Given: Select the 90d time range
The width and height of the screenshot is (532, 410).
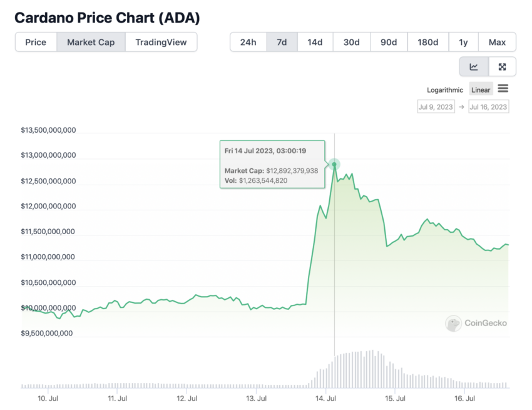Looking at the screenshot, I should click(x=389, y=42).
